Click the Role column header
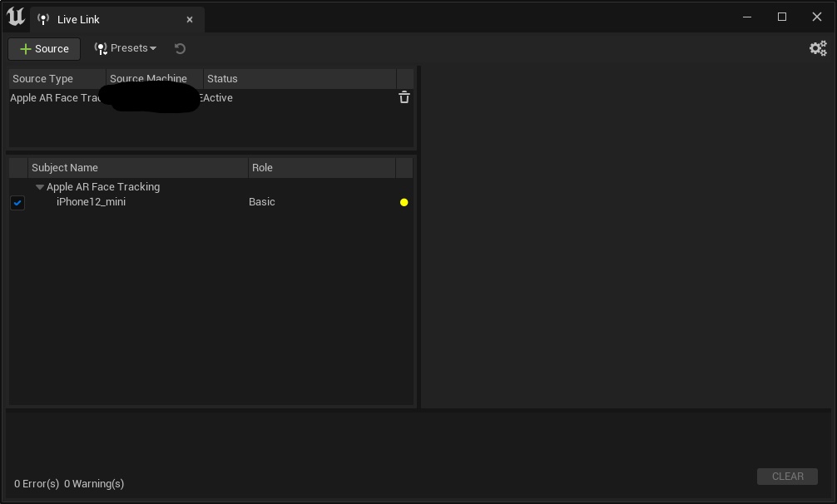Screen dimensions: 837x504 pos(321,167)
